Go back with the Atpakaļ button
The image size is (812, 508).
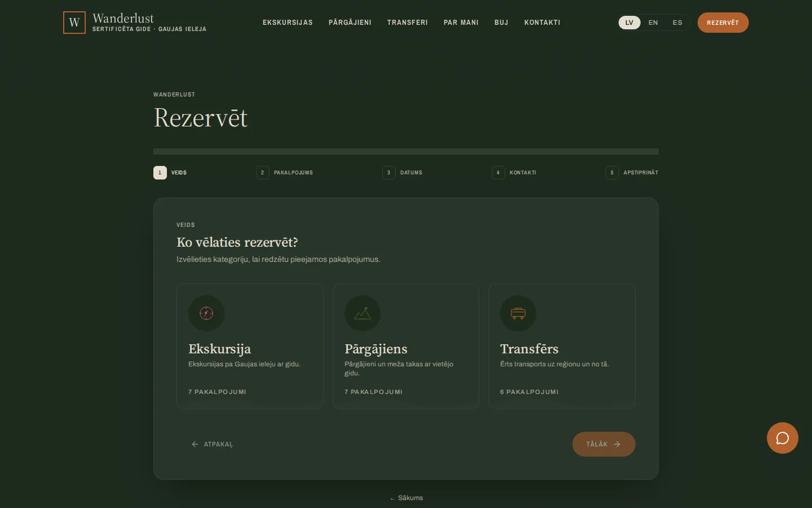212,444
